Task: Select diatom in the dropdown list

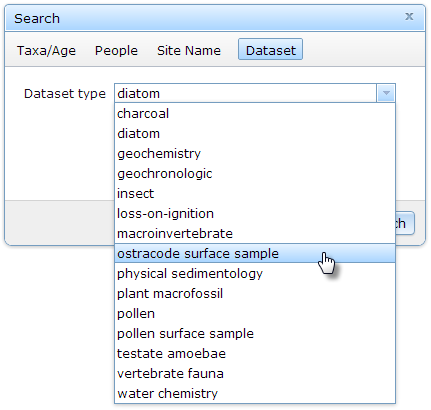Action: (x=255, y=133)
